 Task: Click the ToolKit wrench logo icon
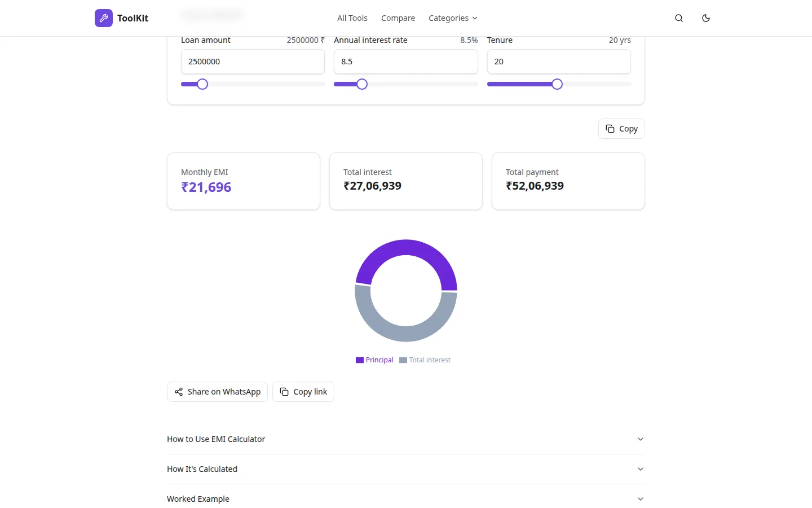104,18
